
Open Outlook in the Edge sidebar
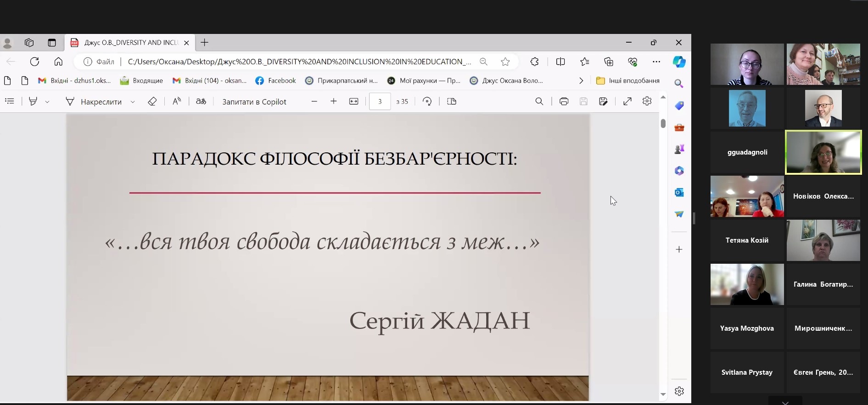coord(679,193)
